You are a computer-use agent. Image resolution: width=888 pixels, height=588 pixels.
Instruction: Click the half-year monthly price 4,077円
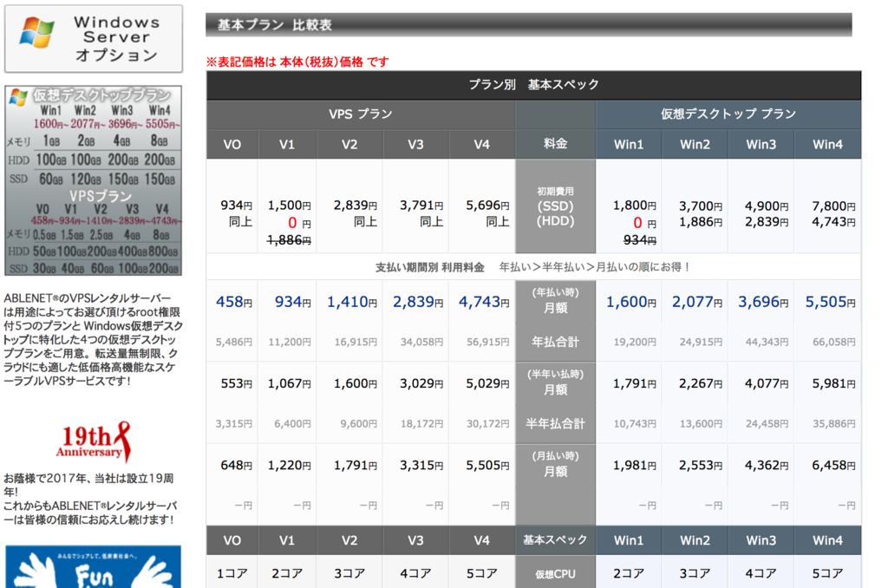tap(767, 383)
